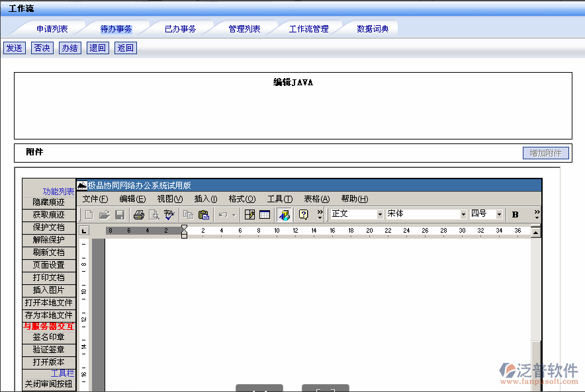This screenshot has width=585, height=392.
Task: Run the spelling check toolbar icon
Action: (x=169, y=214)
